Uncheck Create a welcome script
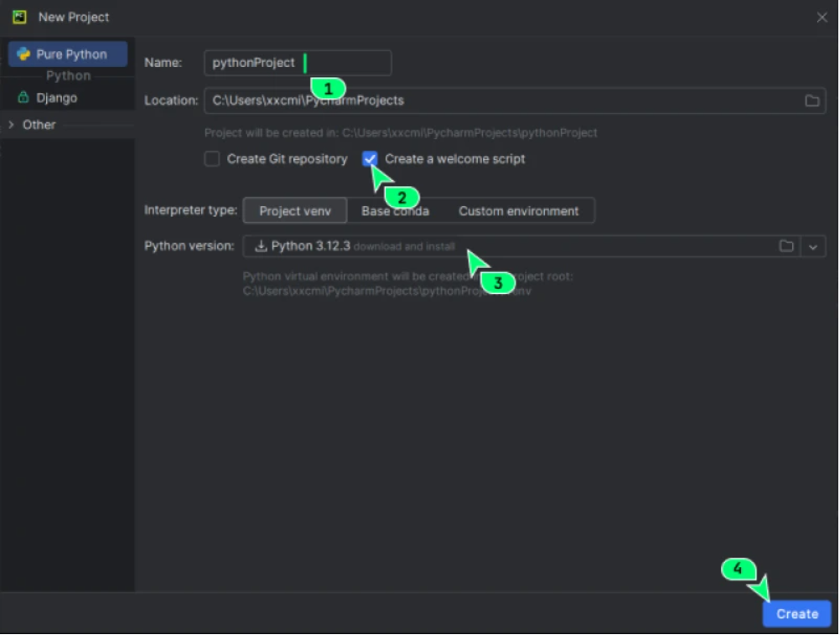 pos(370,158)
